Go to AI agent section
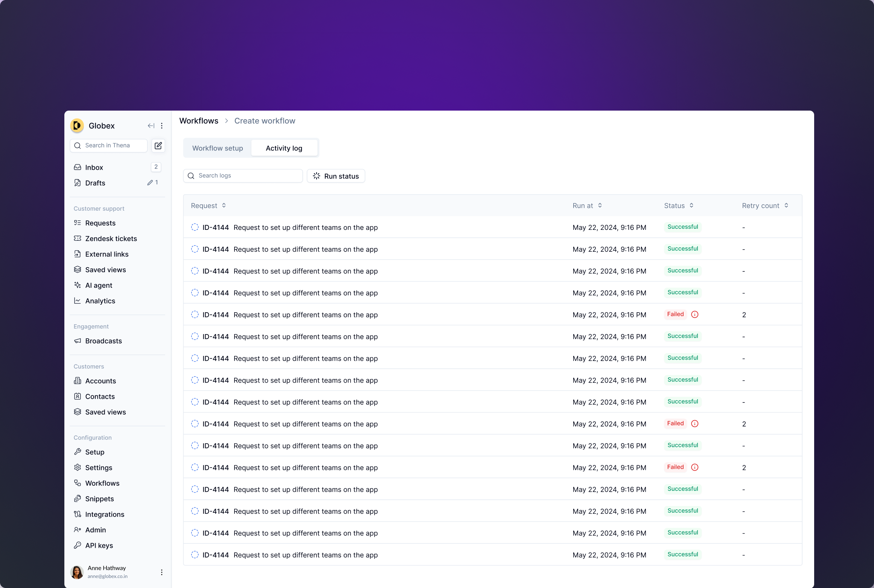Viewport: 874px width, 588px height. 99,285
